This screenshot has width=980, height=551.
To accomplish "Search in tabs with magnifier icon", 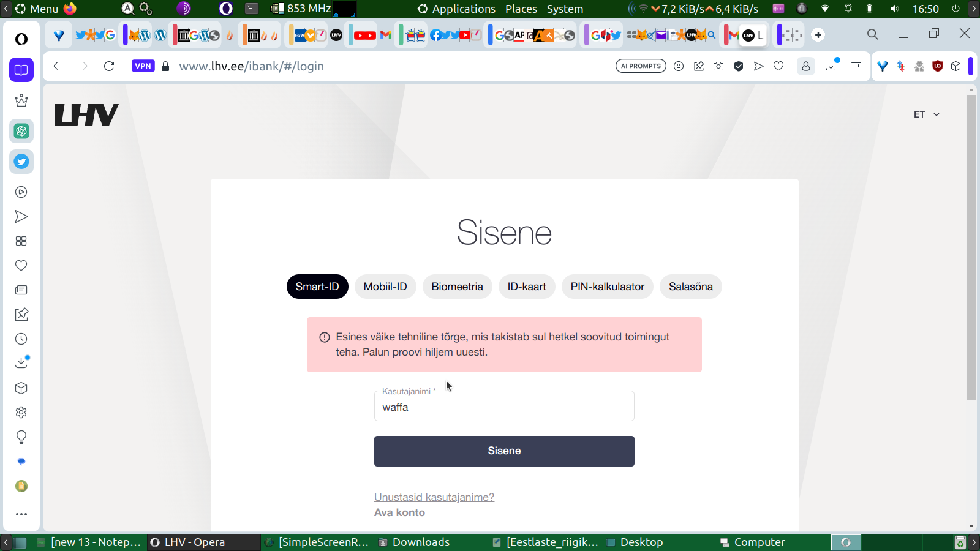I will coord(873,35).
